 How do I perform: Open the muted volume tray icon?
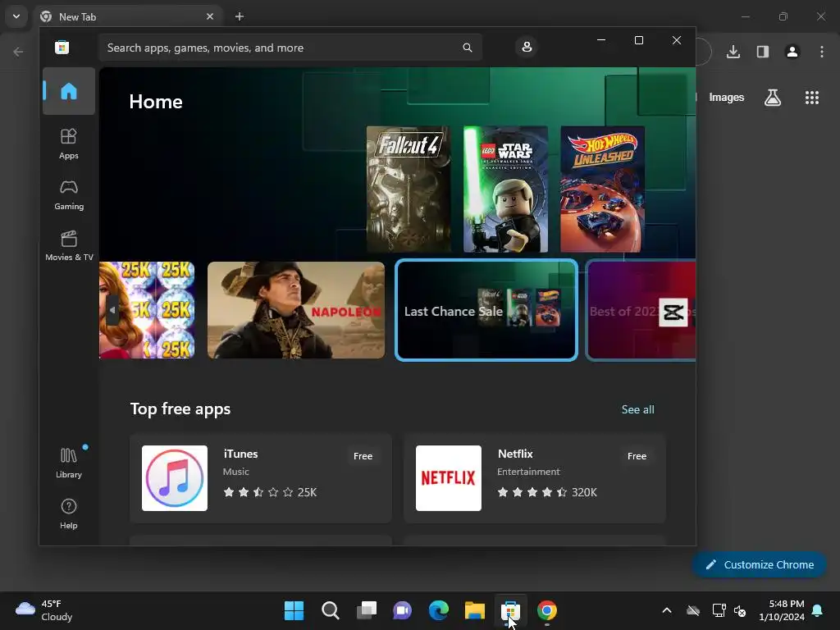[x=740, y=610]
